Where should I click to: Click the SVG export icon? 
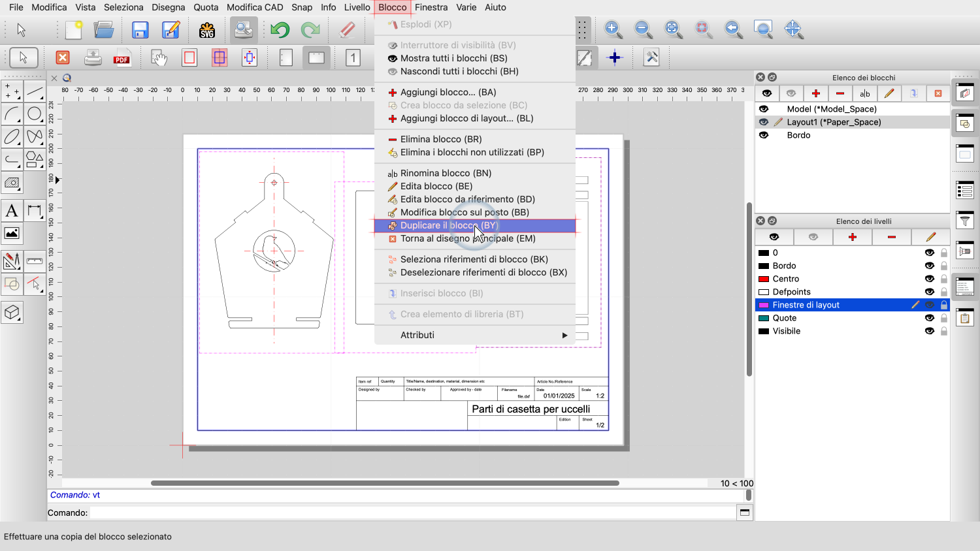point(207,30)
